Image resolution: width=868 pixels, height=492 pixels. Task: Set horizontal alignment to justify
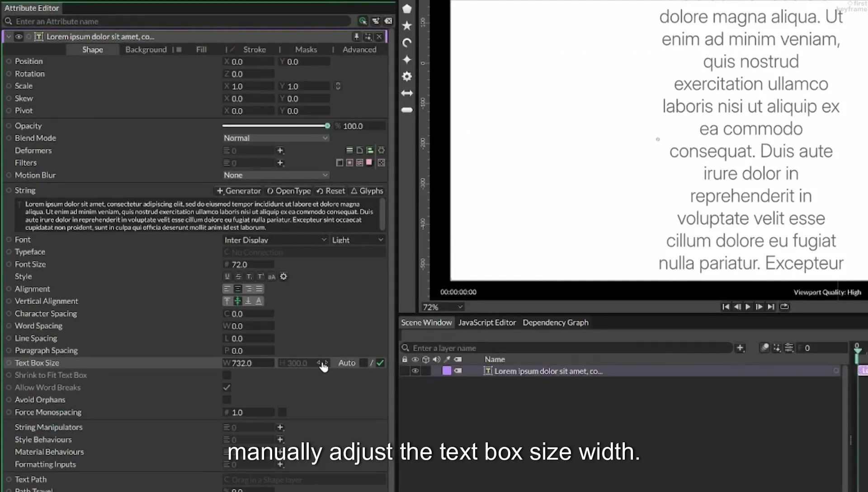coord(259,289)
